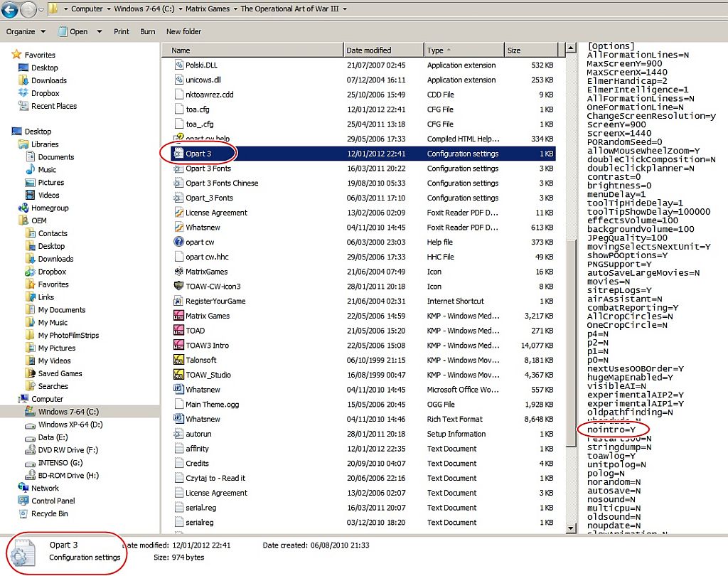728x576 pixels.
Task: Click the DVD RW Drive (F:) icon
Action: 30,449
